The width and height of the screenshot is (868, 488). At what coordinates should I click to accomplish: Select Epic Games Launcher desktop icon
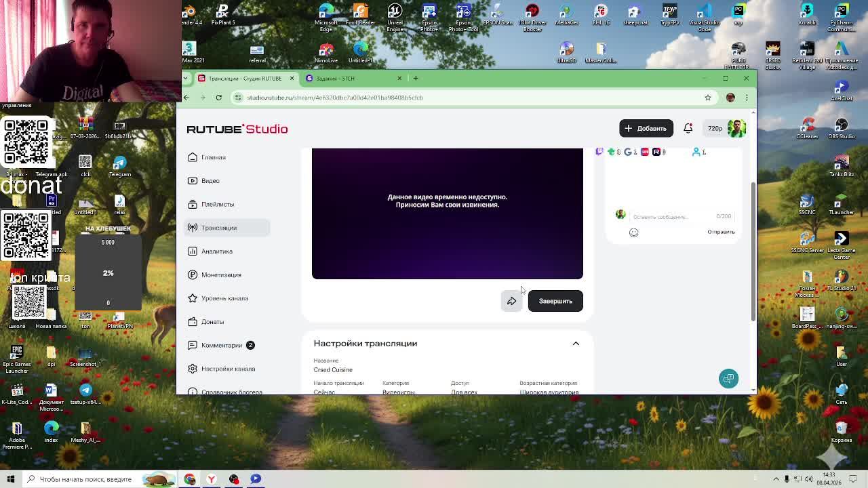[17, 359]
